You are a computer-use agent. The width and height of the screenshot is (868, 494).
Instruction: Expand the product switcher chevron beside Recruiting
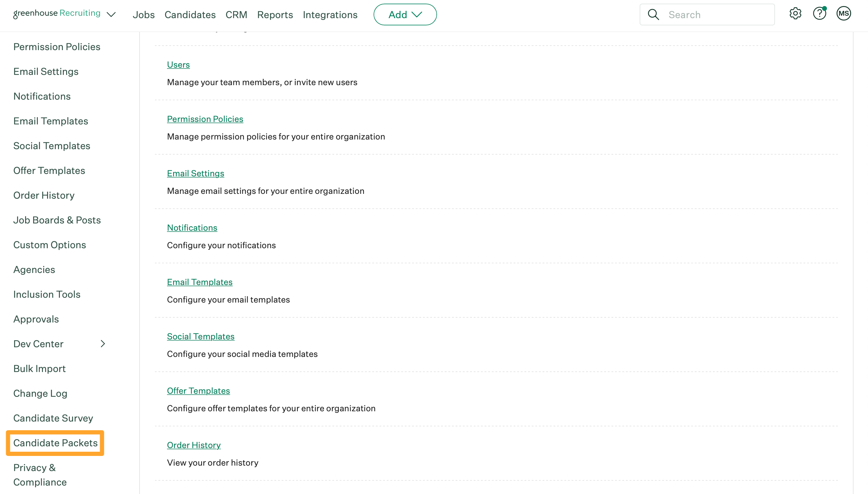tap(111, 14)
